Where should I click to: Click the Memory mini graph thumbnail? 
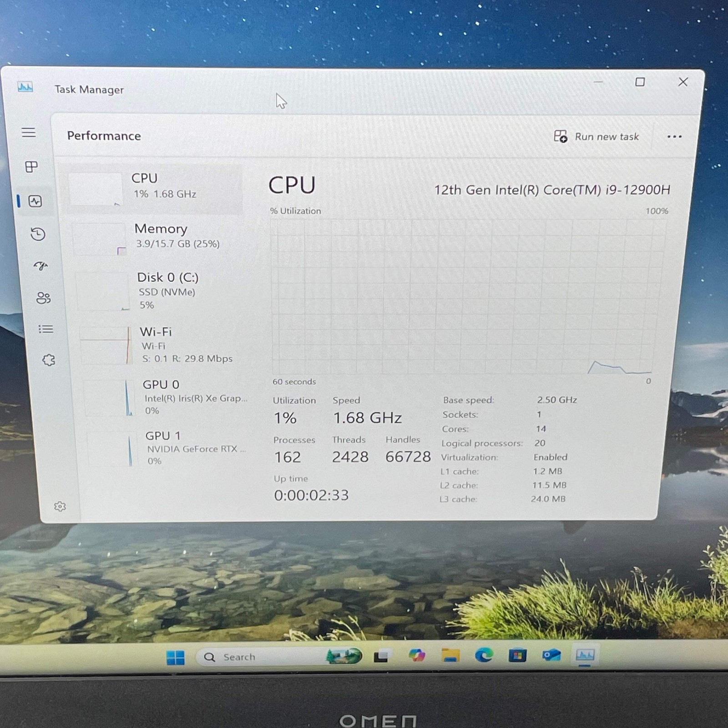99,239
